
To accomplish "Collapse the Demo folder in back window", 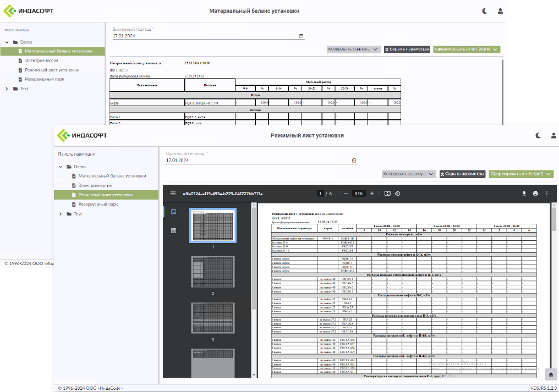I will tap(7, 42).
